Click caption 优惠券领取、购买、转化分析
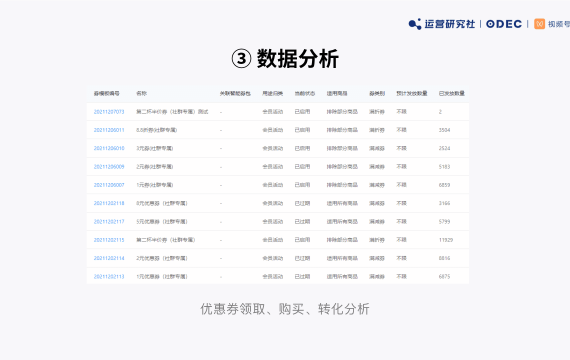570x360 pixels. (285, 309)
